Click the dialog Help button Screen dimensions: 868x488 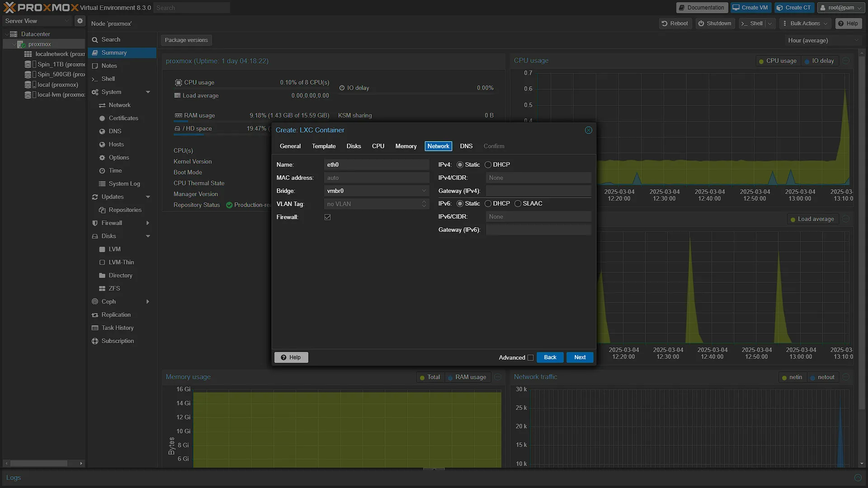coord(291,357)
